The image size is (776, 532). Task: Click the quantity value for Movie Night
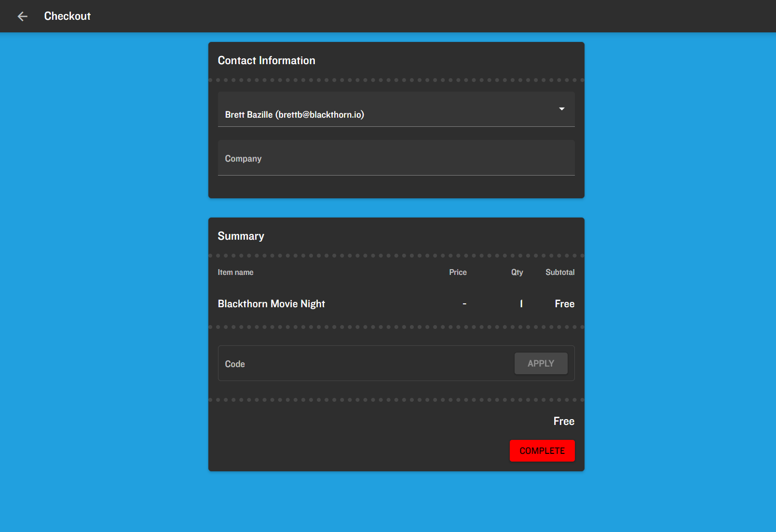click(x=521, y=304)
